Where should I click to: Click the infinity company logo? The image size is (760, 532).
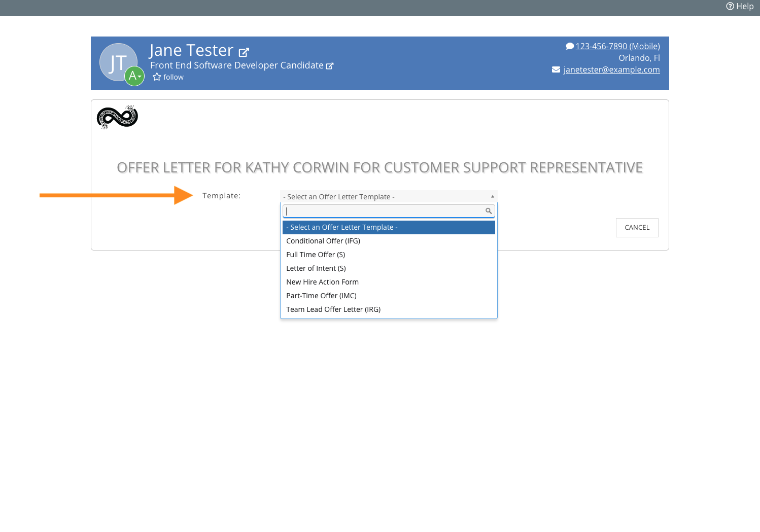click(117, 117)
